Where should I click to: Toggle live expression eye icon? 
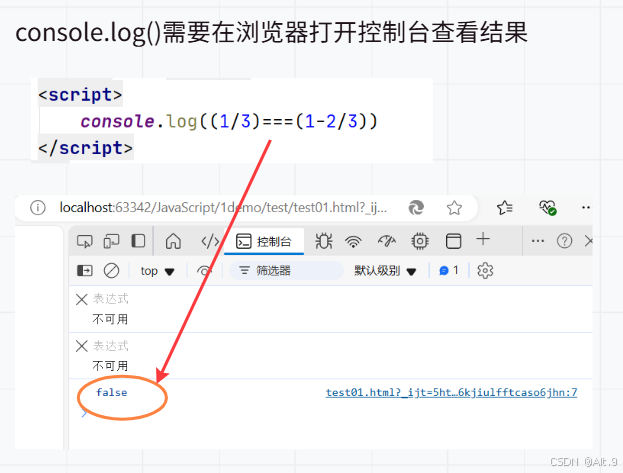pyautogui.click(x=204, y=271)
